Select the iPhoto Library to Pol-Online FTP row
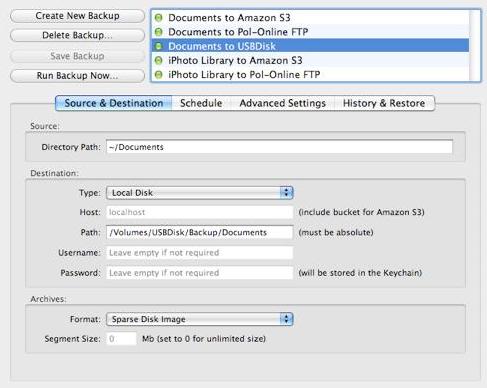Viewport: 487px width, 388px height. [310, 74]
